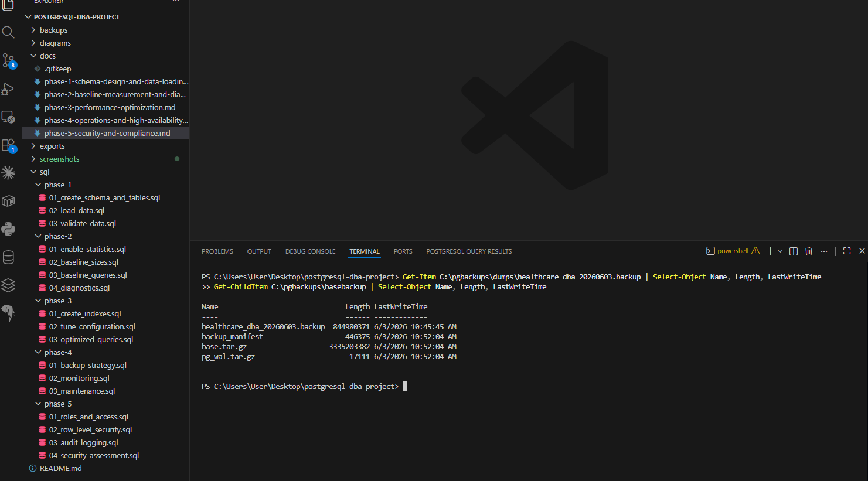
Task: Select the Terminal tab
Action: [365, 251]
